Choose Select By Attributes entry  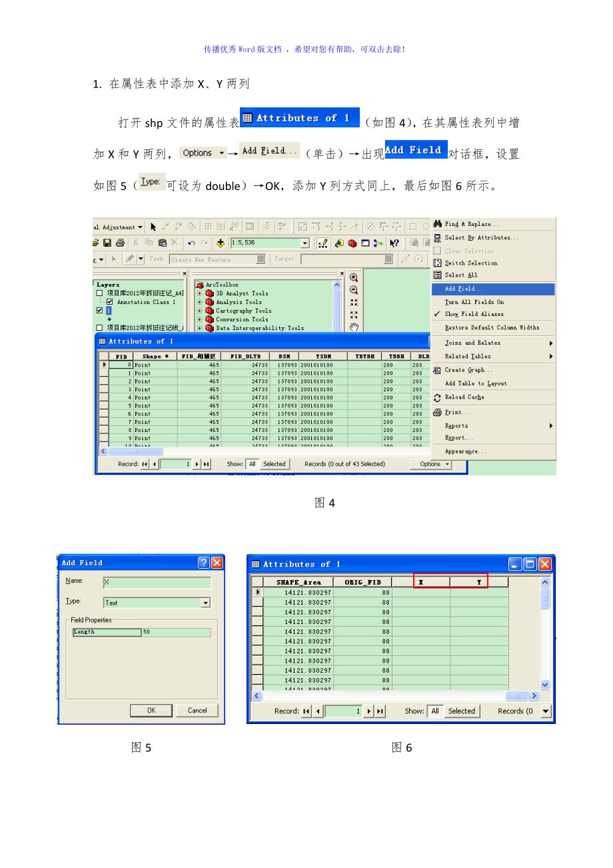pos(494,237)
